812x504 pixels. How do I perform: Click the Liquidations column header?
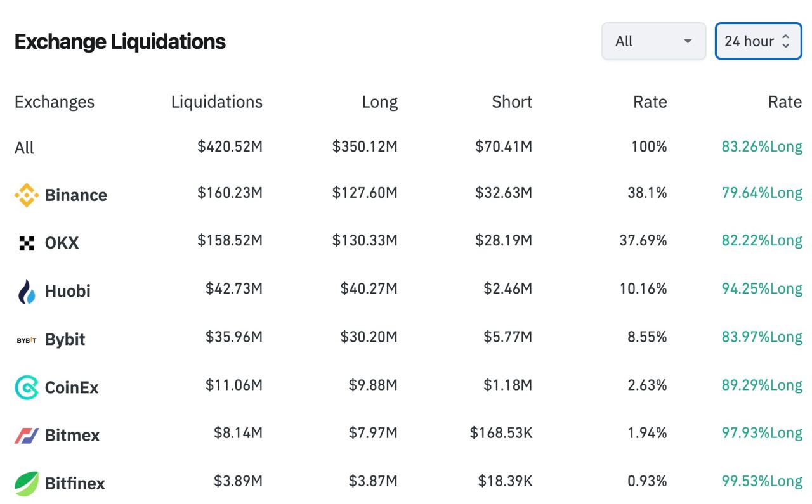(216, 102)
